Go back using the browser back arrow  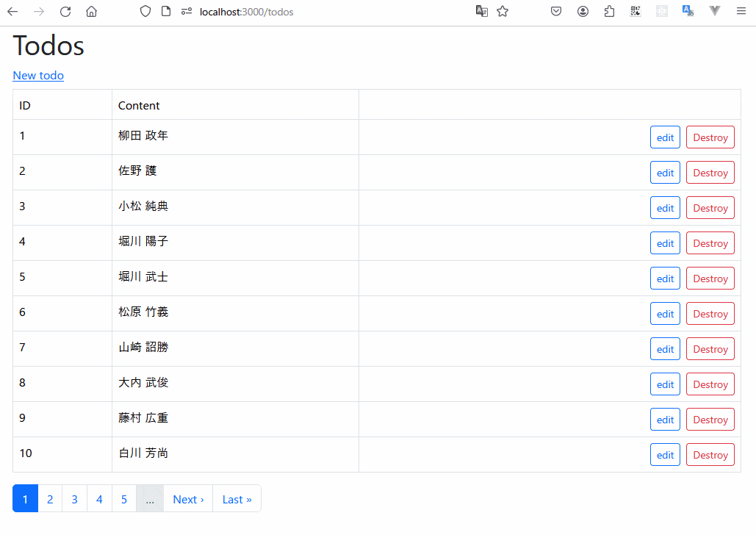[12, 12]
